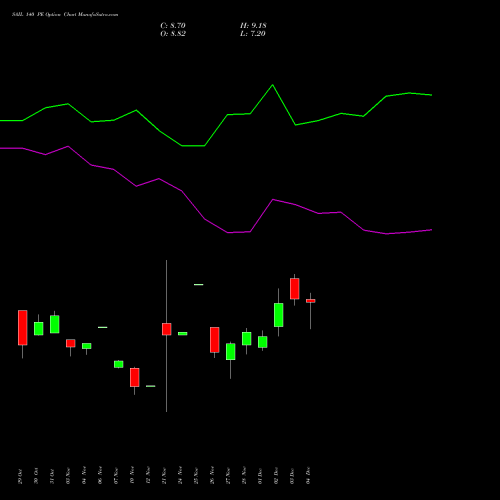
Task: Click the 10 Nov date label
Action: click(132, 475)
